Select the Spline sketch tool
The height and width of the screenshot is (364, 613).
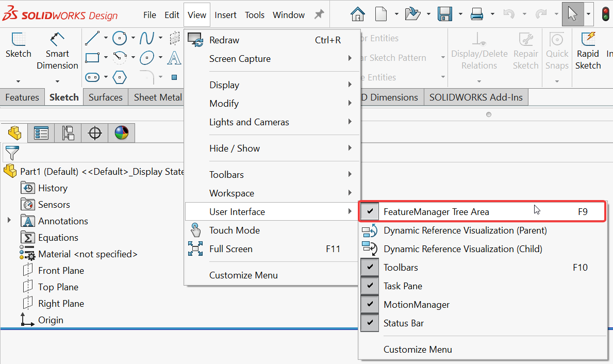click(147, 38)
